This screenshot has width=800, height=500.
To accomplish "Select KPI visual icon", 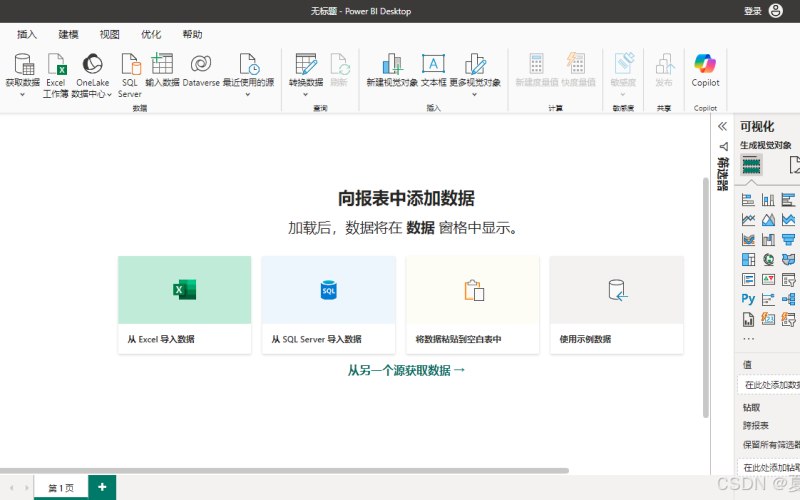I will (x=768, y=279).
